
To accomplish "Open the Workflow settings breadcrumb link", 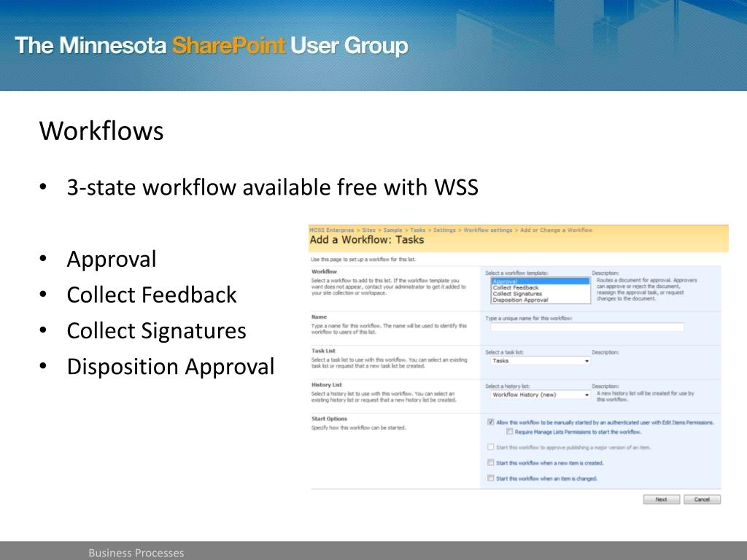I will pos(488,230).
